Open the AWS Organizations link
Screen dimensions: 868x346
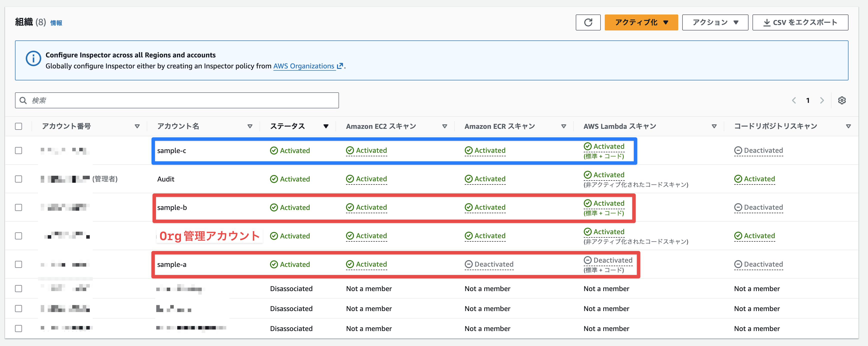(303, 66)
